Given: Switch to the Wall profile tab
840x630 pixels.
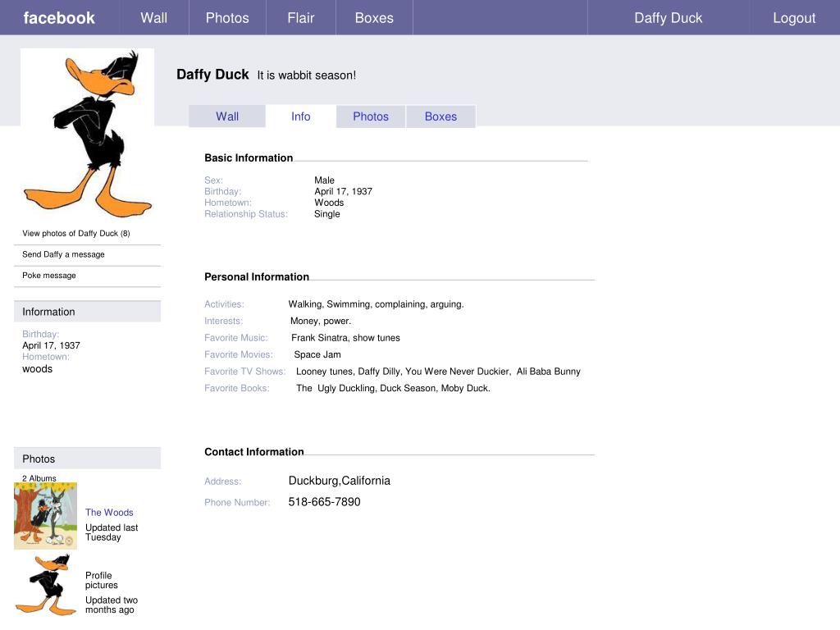Looking at the screenshot, I should coord(227,116).
